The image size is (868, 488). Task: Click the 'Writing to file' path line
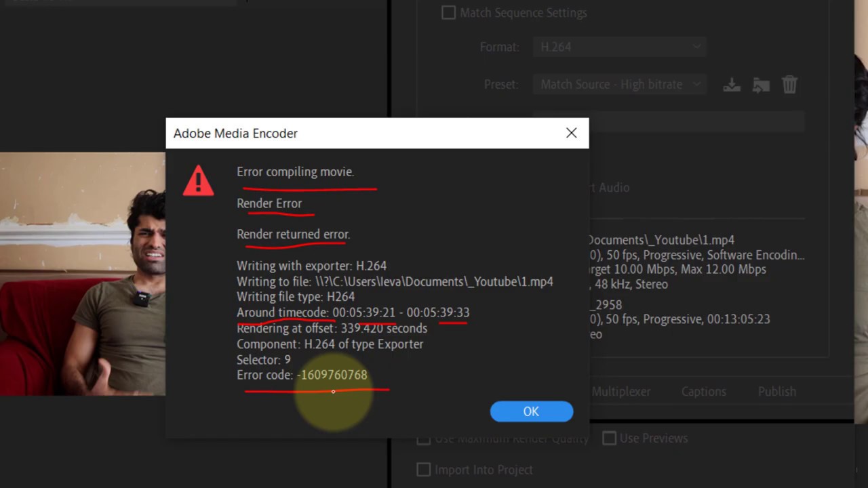coord(395,281)
